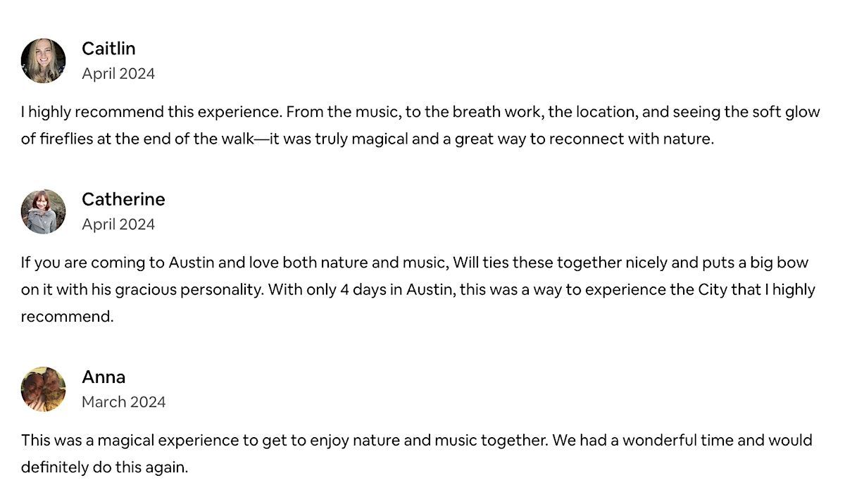Click Caitlin's profile photo
Viewport: 845px width, 504px height.
coord(43,61)
